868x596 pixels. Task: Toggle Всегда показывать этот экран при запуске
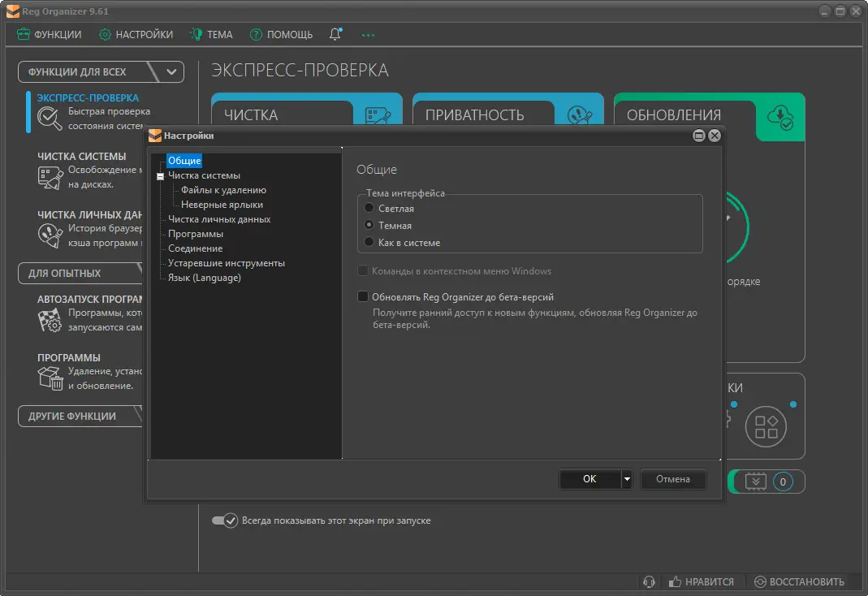click(225, 520)
